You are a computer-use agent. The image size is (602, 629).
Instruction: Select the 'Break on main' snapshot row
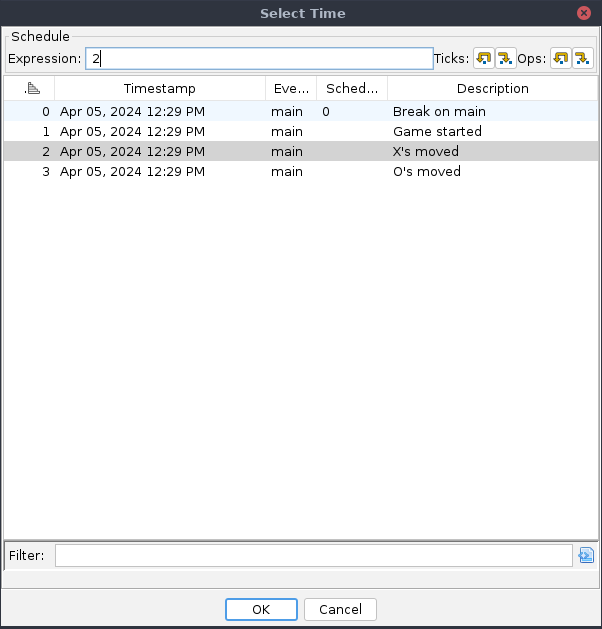pyautogui.click(x=439, y=112)
